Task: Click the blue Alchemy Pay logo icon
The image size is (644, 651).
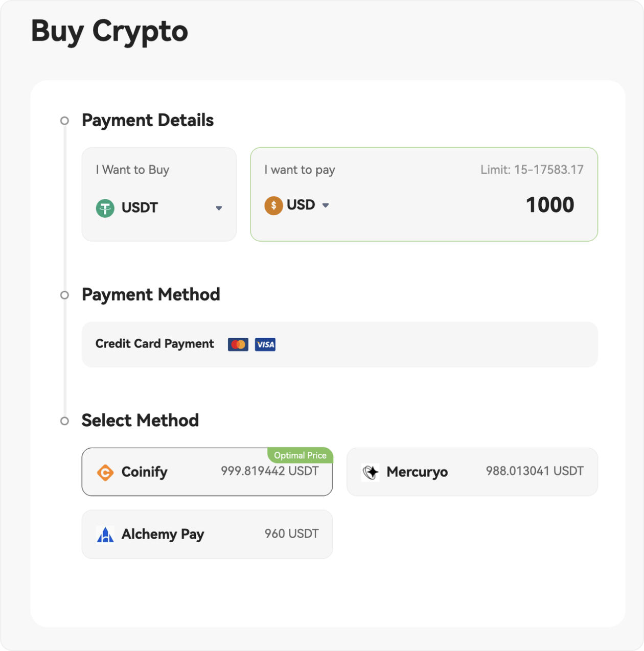Action: click(105, 534)
